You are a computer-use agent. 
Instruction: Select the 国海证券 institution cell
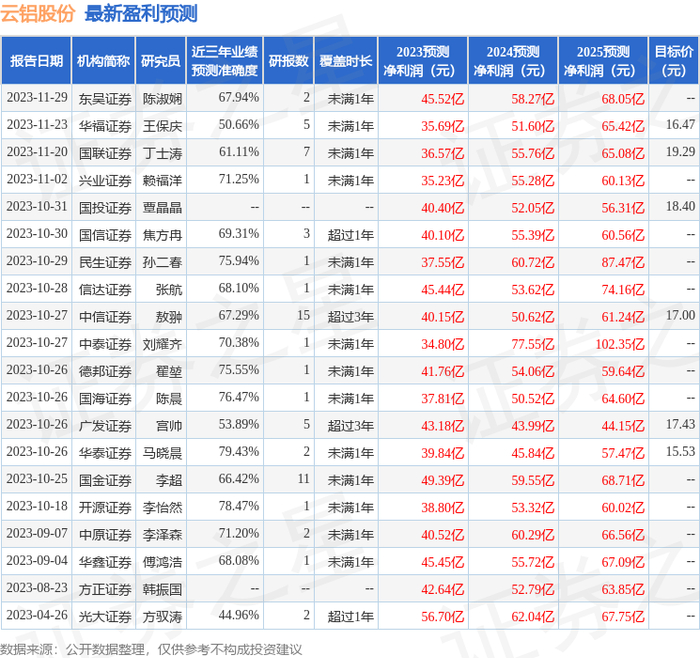[105, 398]
